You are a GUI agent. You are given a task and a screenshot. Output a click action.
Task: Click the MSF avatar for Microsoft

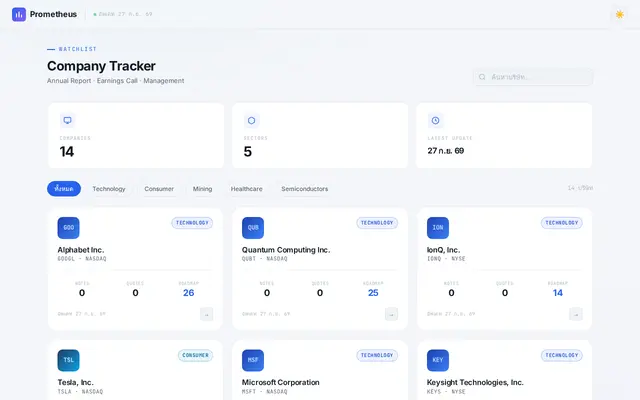click(x=253, y=360)
